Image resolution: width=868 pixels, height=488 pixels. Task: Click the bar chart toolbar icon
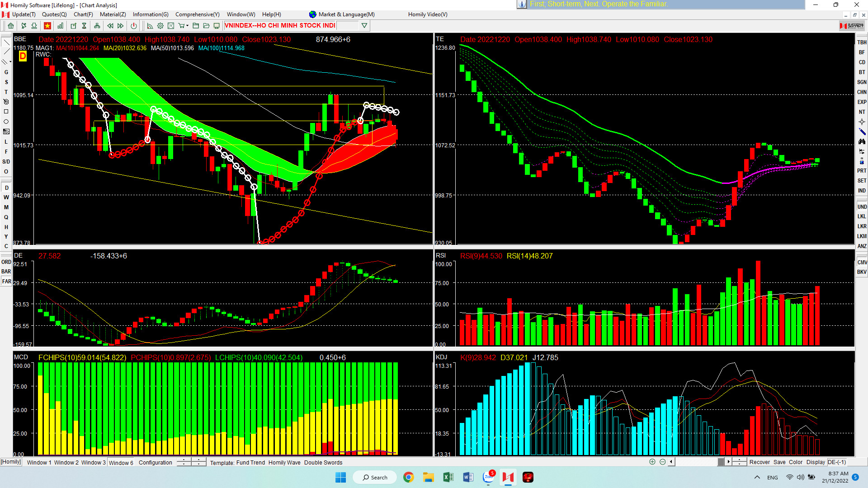[x=60, y=26]
